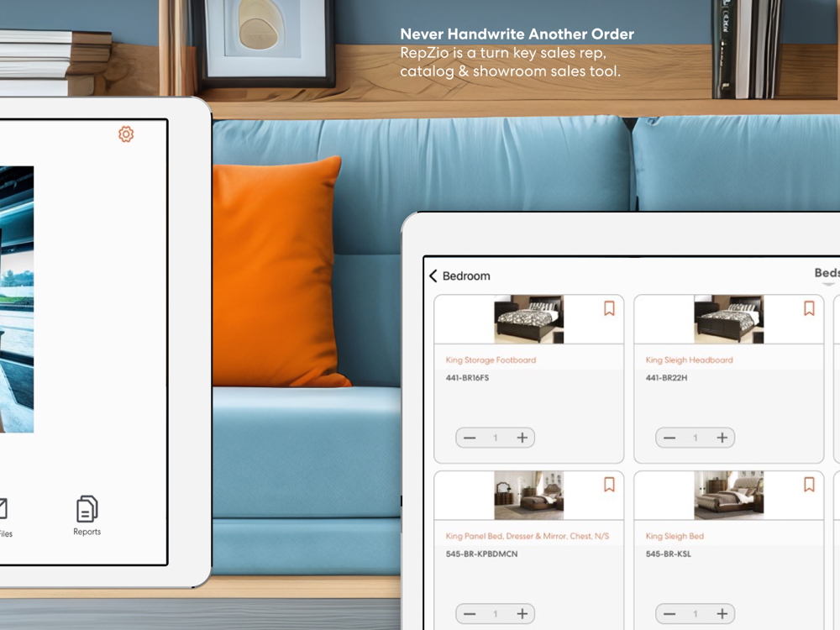This screenshot has height=630, width=840.
Task: Open settings gear on left tablet
Action: pyautogui.click(x=126, y=134)
